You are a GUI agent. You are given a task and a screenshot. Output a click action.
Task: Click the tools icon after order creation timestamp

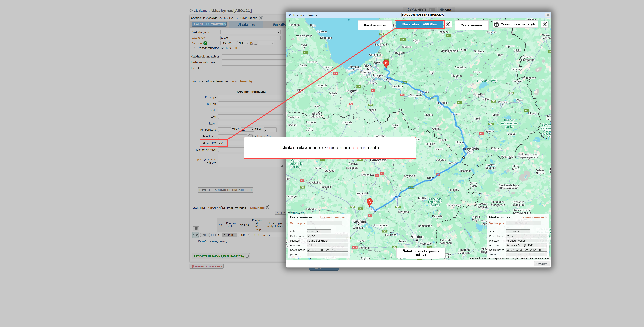point(261,18)
